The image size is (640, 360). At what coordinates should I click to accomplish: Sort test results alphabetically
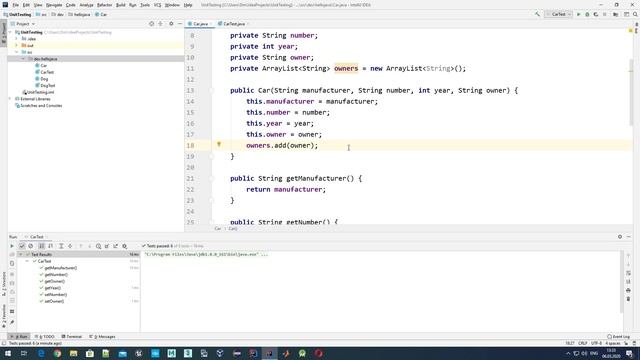42,246
